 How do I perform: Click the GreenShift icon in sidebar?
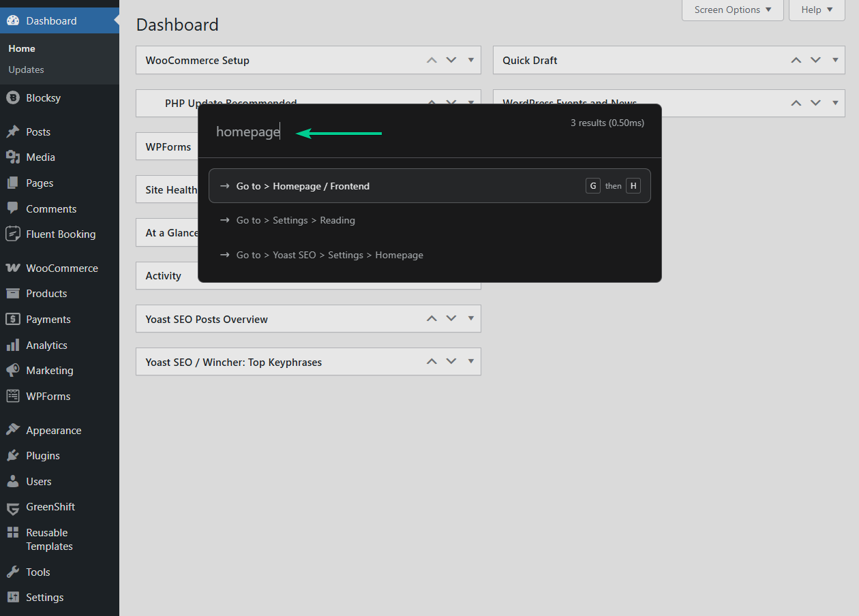pyautogui.click(x=12, y=508)
